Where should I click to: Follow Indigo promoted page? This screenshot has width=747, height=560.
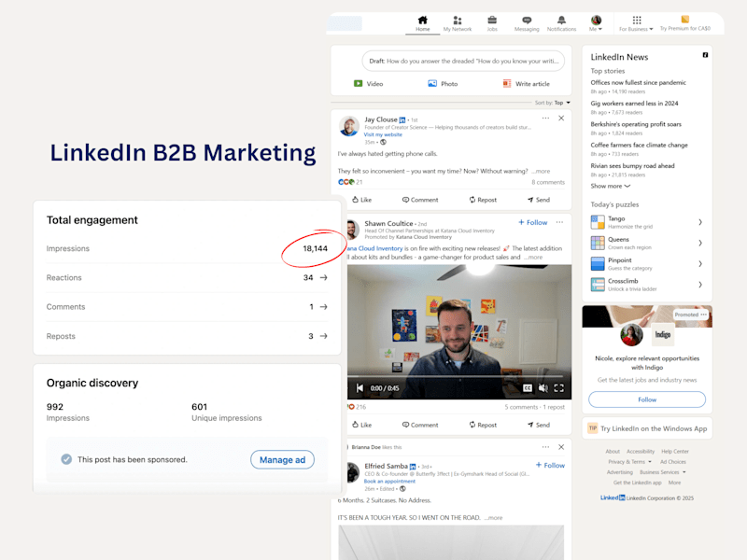(x=647, y=399)
